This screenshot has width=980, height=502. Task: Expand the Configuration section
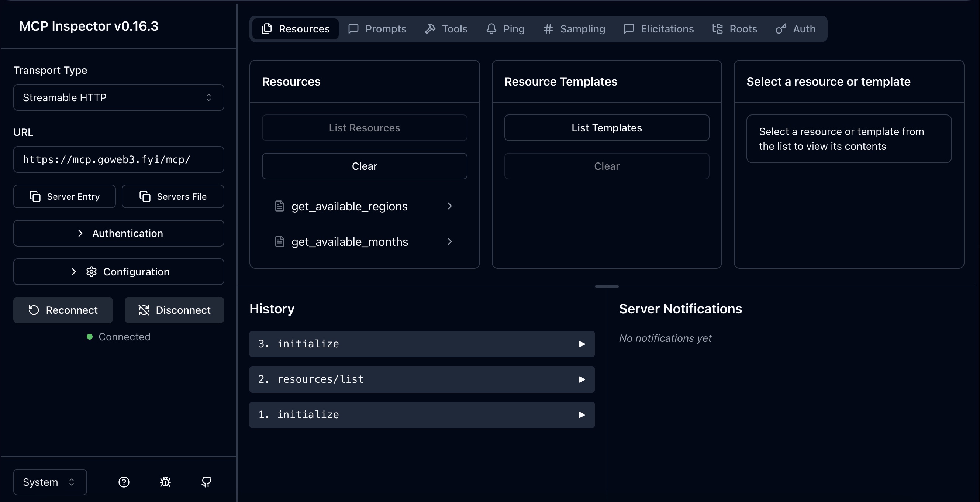click(118, 271)
